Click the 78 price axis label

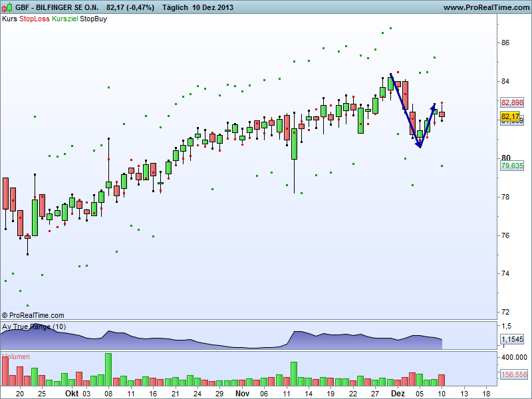click(x=505, y=197)
